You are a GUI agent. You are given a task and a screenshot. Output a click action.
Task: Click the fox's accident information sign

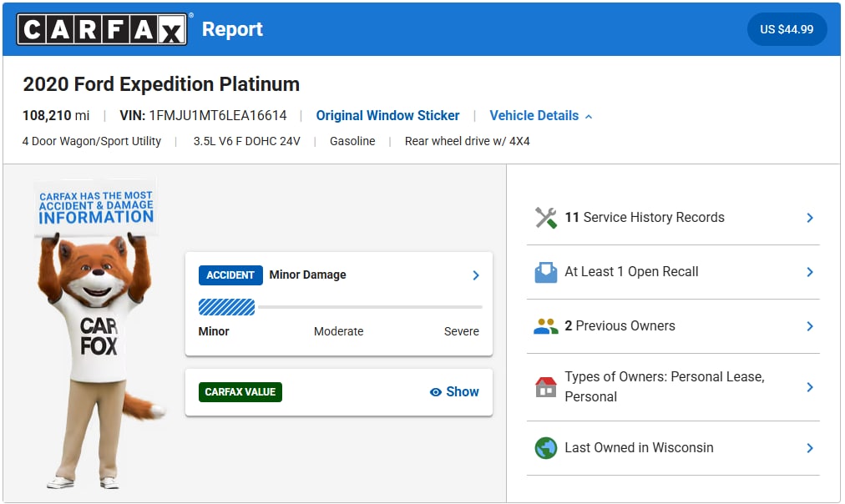[96, 207]
